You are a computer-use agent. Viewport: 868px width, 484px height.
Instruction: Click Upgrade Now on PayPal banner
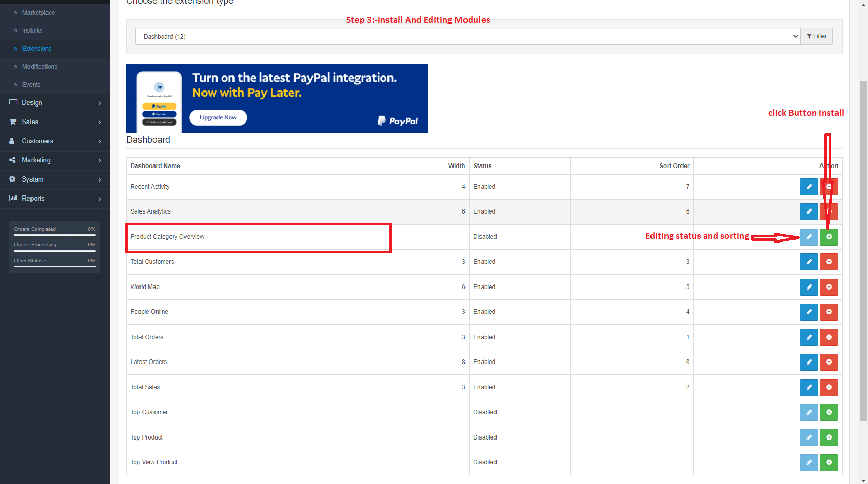click(x=218, y=118)
